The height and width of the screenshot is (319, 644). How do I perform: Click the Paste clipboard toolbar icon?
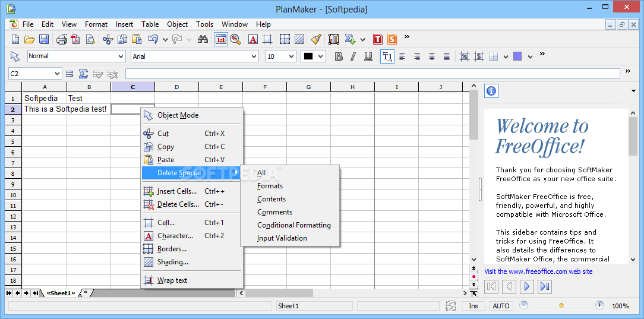[137, 39]
